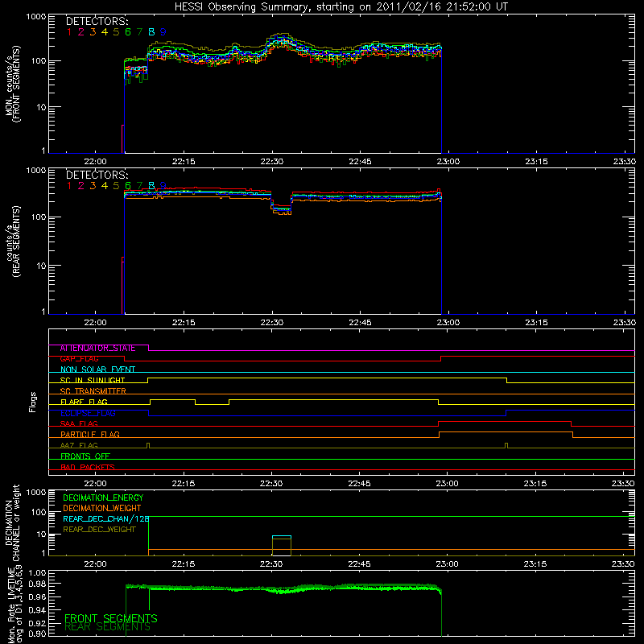
Task: Click yellow detector 4 in front segments legend
Action: (105, 31)
